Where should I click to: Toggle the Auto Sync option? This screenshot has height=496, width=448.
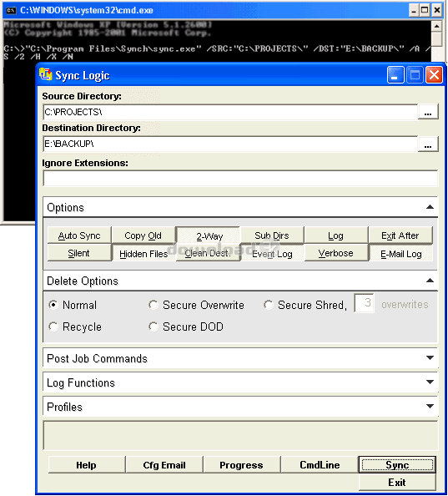coord(79,235)
